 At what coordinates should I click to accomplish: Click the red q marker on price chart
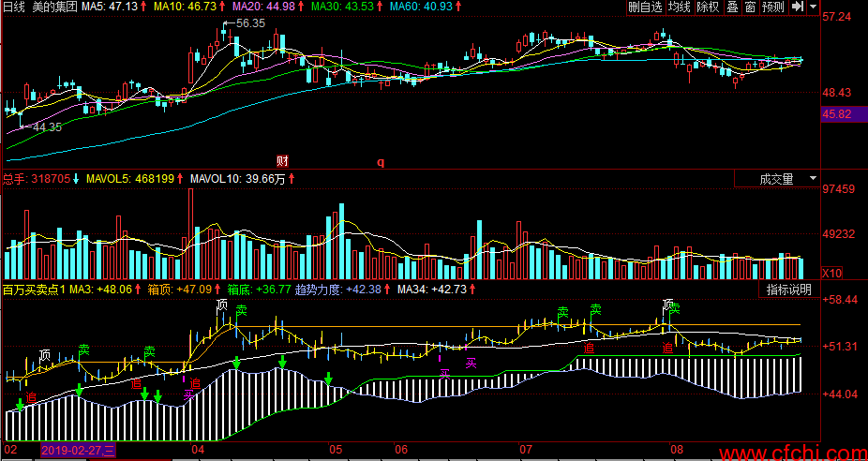(381, 162)
